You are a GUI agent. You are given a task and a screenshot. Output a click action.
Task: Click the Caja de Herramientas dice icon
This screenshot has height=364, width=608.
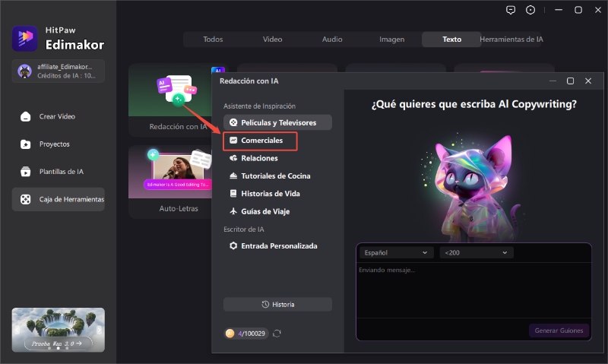click(26, 199)
